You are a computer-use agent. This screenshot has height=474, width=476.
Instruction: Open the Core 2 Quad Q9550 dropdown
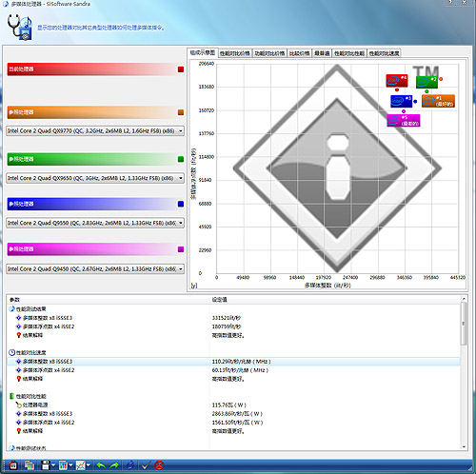coord(95,223)
